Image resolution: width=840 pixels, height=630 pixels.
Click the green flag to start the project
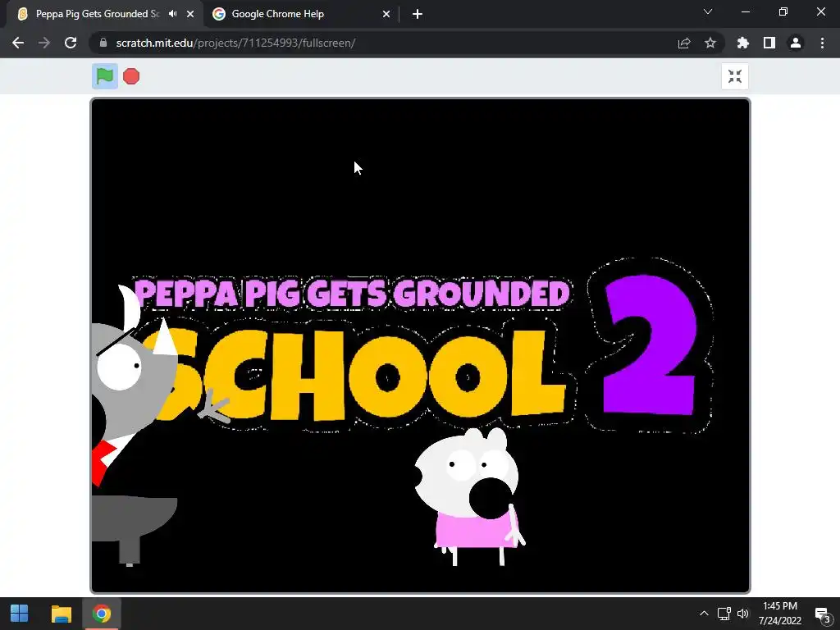pos(105,76)
